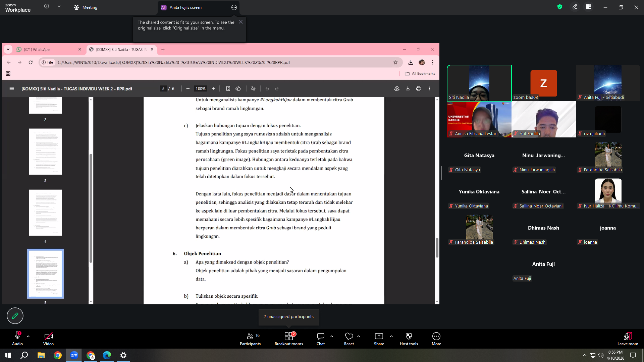644x362 pixels.
Task: Open PDF viewer more actions menu
Action: click(x=430, y=89)
